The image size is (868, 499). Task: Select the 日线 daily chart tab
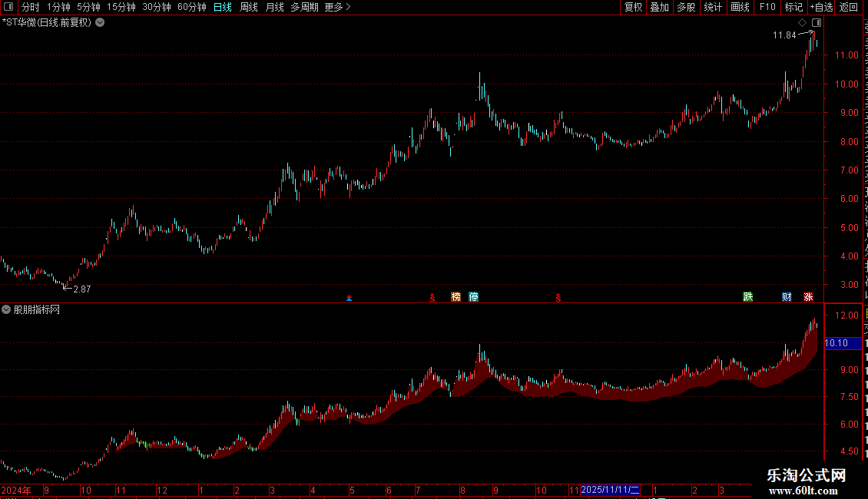pos(223,7)
